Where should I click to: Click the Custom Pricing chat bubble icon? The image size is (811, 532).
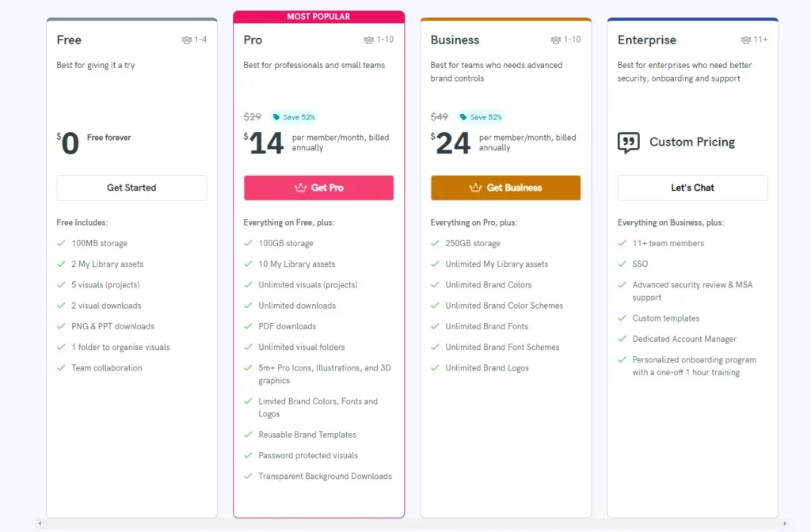(x=628, y=142)
